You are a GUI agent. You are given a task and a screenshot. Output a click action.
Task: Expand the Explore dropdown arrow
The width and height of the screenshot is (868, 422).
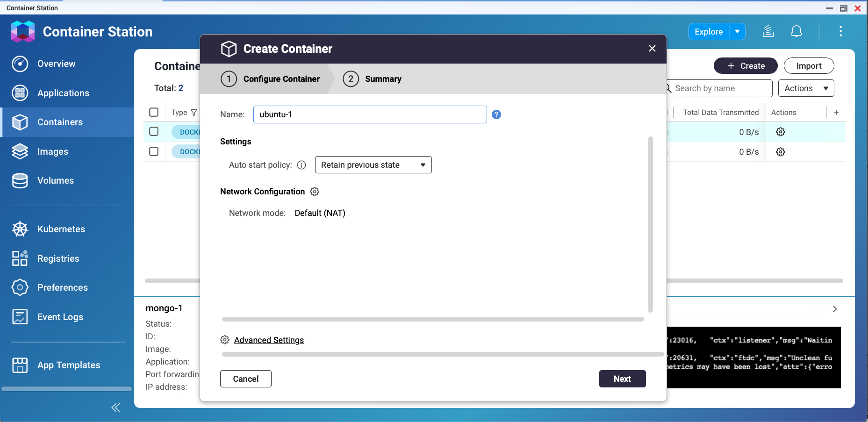point(737,32)
